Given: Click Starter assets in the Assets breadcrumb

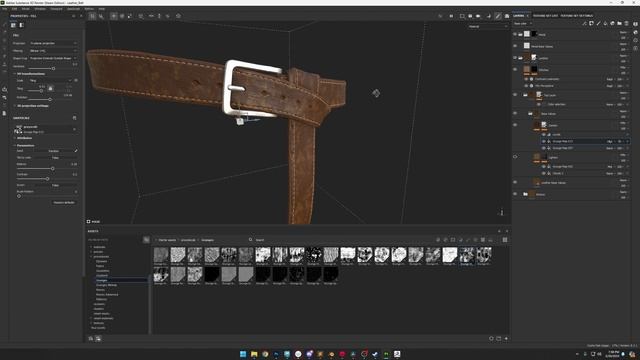Looking at the screenshot, I should [x=167, y=240].
